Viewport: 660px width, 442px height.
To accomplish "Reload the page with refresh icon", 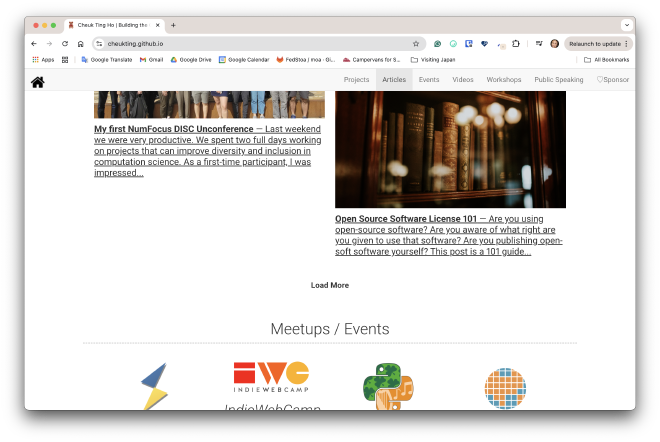I will click(x=65, y=44).
